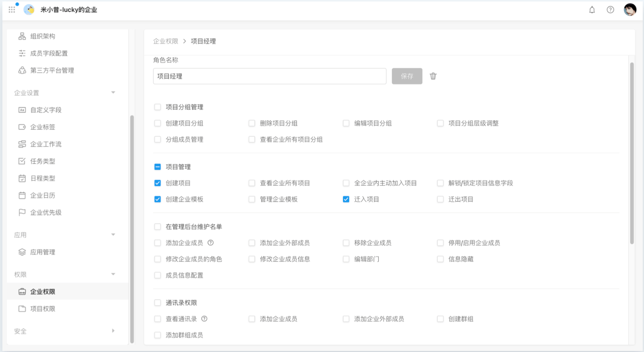Image resolution: width=644 pixels, height=352 pixels.
Task: Open the 项目权限 sidebar icon
Action: pyautogui.click(x=22, y=308)
